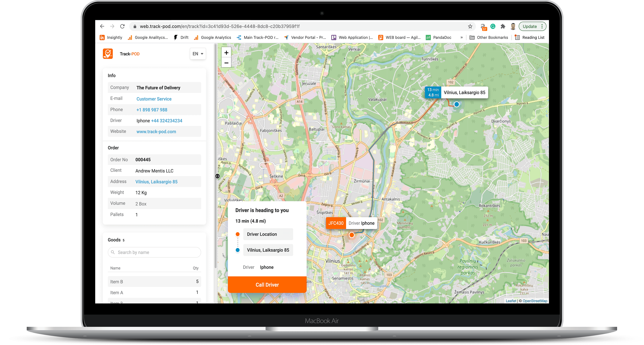Image resolution: width=644 pixels, height=345 pixels.
Task: Open the OpenStreetMap attribution link
Action: click(x=535, y=301)
